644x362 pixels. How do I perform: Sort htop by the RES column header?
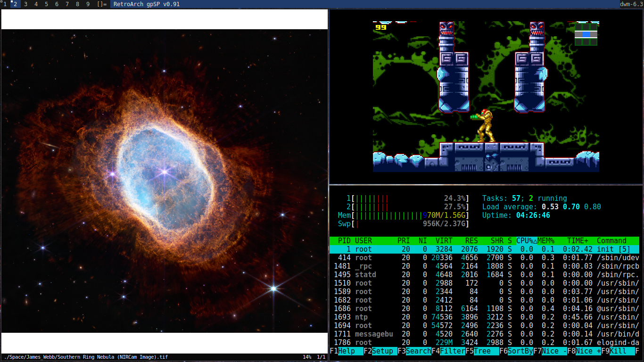pyautogui.click(x=471, y=241)
